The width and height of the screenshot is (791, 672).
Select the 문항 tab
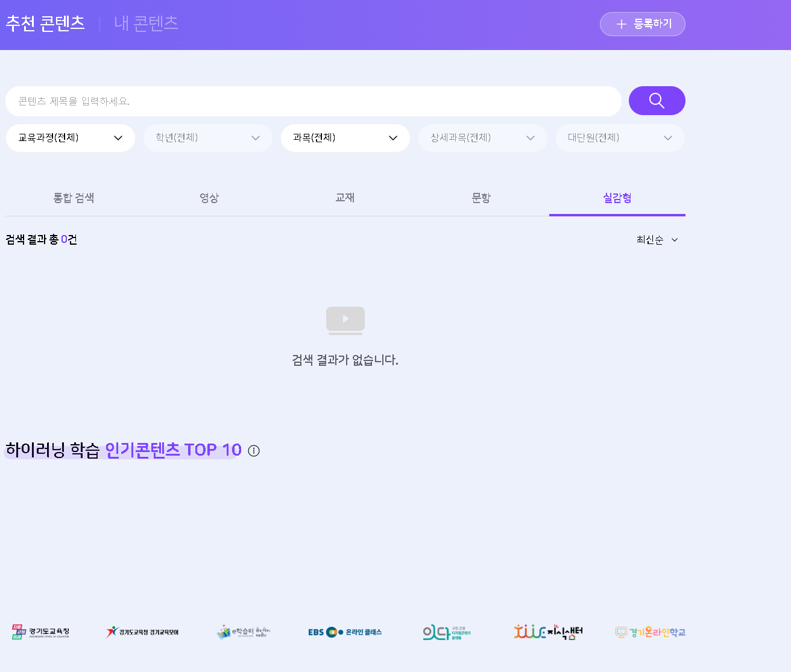coord(481,198)
